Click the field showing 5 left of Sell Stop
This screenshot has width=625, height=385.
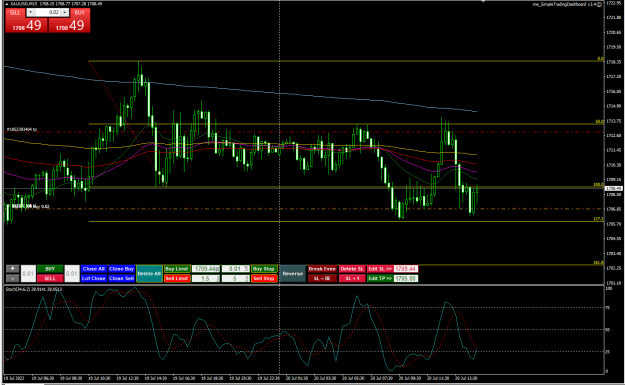tap(236, 278)
